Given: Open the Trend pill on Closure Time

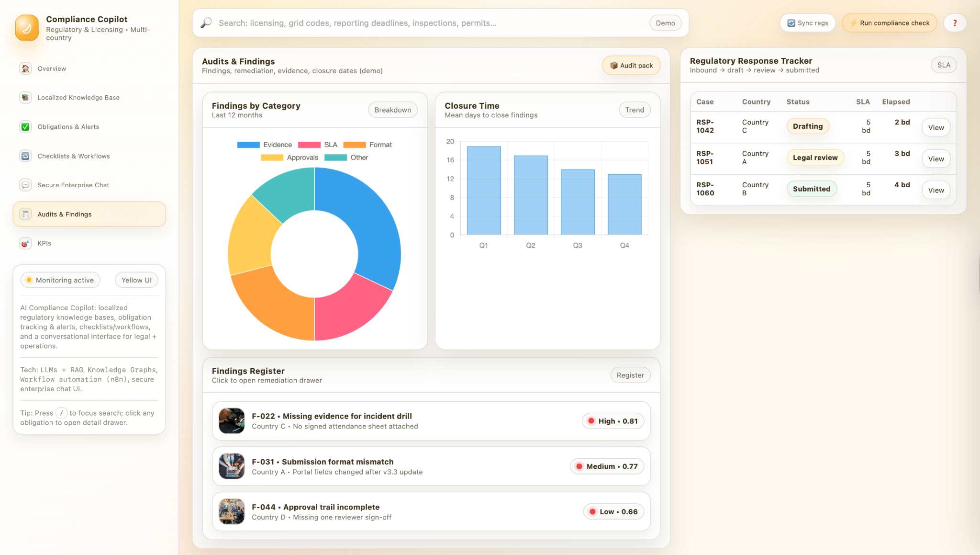Looking at the screenshot, I should (x=634, y=110).
